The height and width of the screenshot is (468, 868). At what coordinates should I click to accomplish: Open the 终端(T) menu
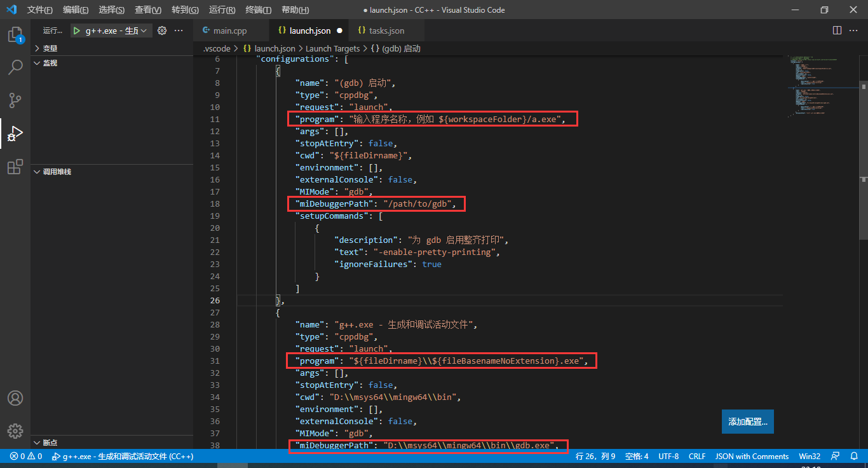pos(259,10)
